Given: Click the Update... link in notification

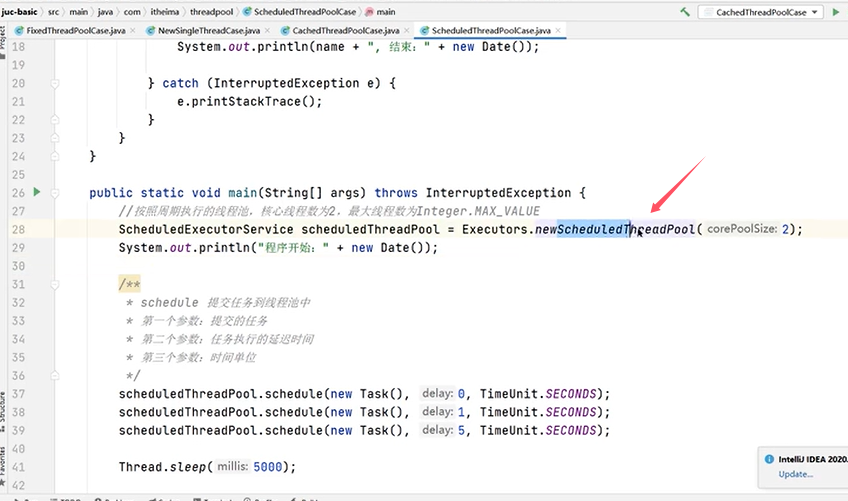Looking at the screenshot, I should (796, 474).
